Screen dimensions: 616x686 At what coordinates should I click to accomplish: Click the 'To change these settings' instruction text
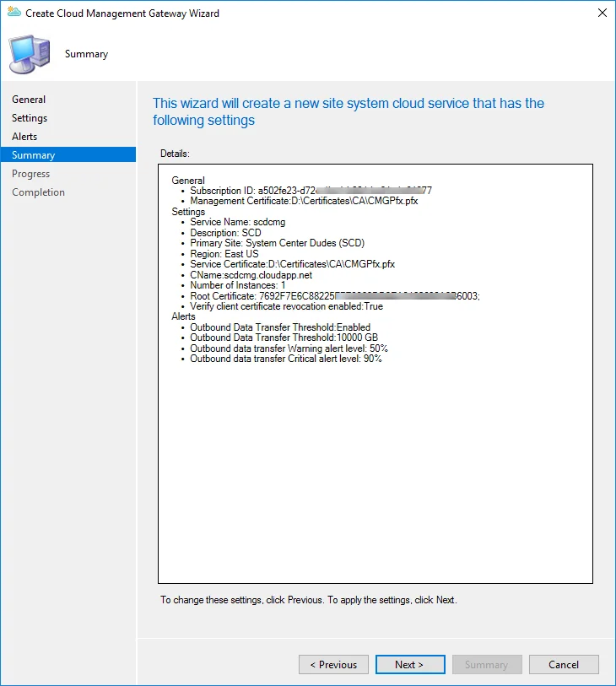[x=309, y=600]
